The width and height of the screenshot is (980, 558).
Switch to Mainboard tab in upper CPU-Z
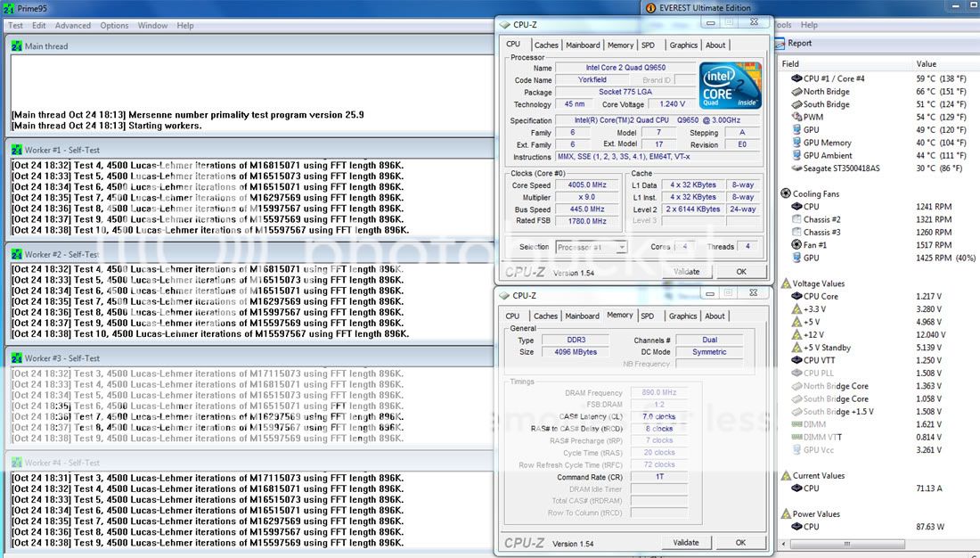pyautogui.click(x=583, y=45)
